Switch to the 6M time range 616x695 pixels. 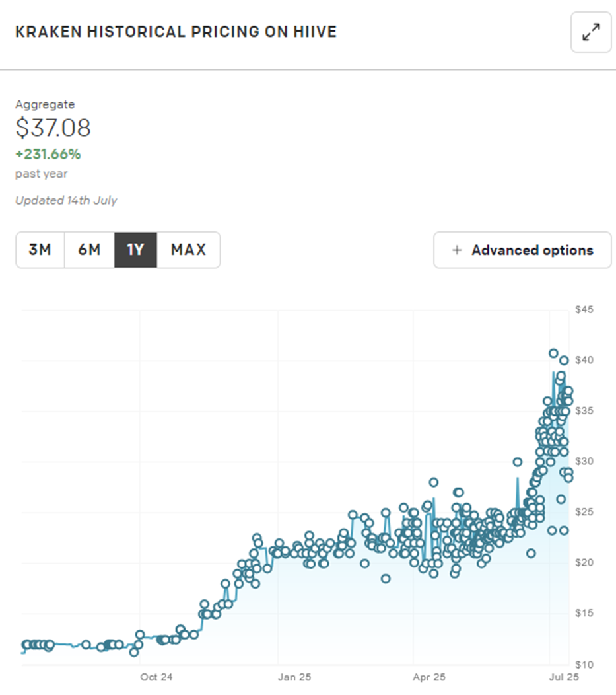coord(89,250)
